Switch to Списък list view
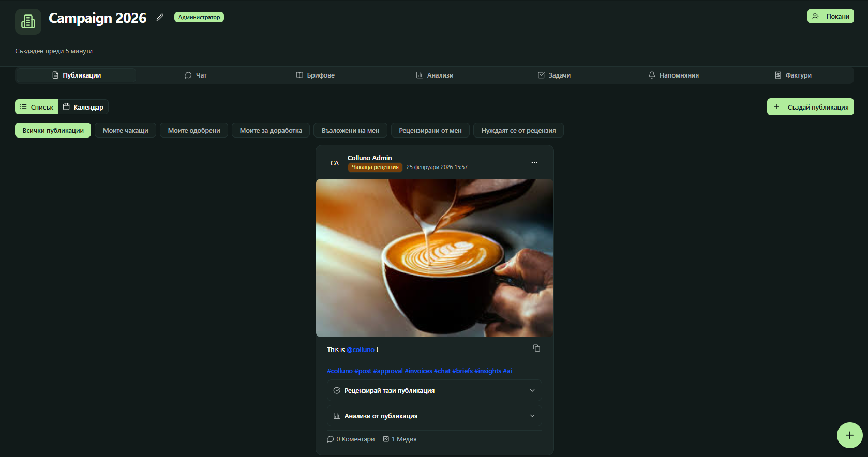This screenshot has height=457, width=868. click(x=37, y=107)
